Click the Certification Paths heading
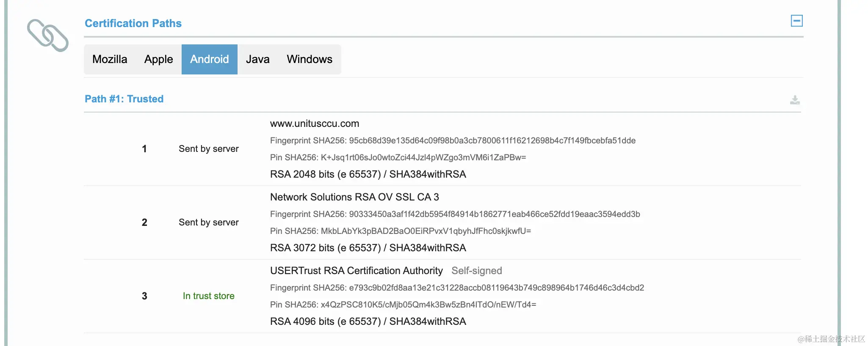Screen dimensions: 868x346 pos(133,23)
